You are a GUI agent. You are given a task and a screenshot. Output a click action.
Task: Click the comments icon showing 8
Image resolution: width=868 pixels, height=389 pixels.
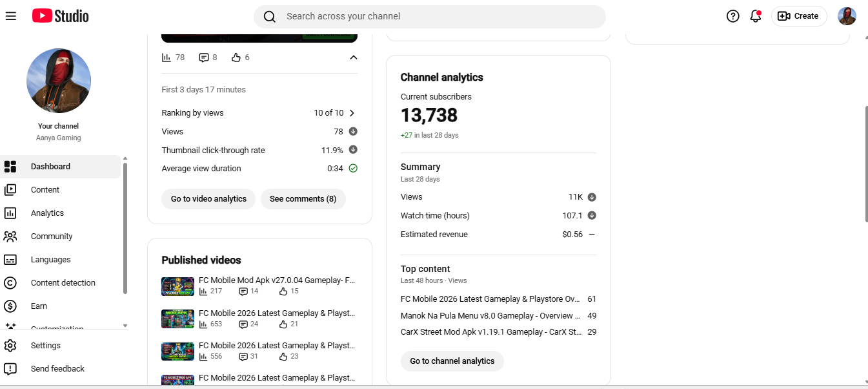[204, 58]
